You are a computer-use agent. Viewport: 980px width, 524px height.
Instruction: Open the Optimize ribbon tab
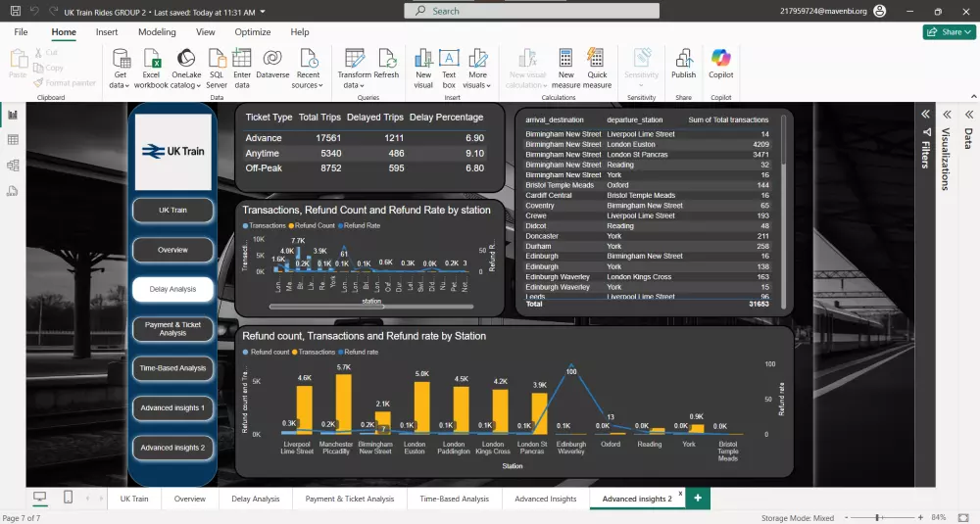pos(253,32)
